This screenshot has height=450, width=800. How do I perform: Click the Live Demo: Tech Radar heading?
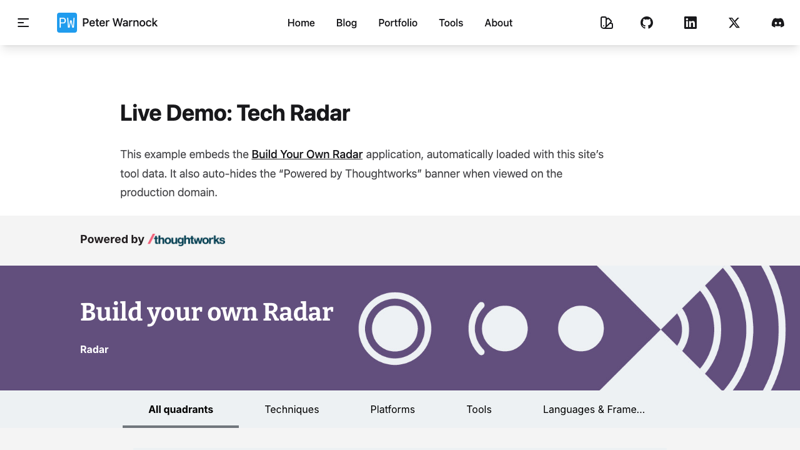[x=235, y=113]
